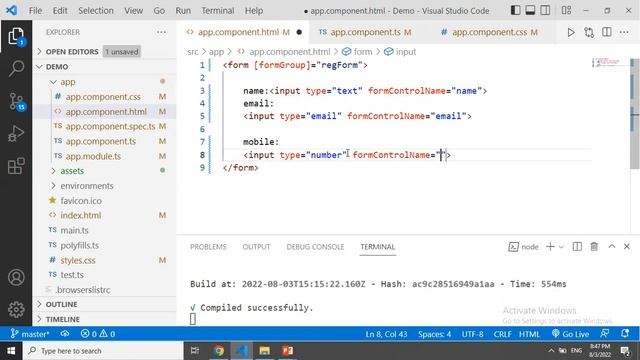Change encoding via UTF-8
The height and width of the screenshot is (360, 640).
pyautogui.click(x=472, y=334)
